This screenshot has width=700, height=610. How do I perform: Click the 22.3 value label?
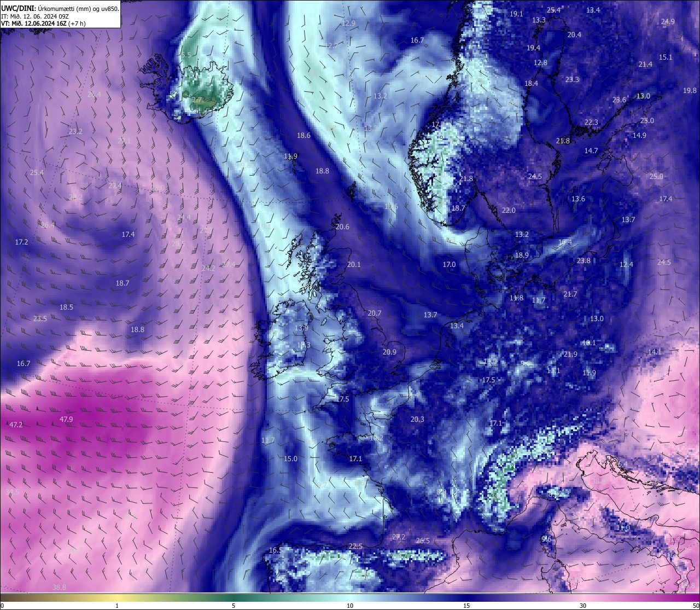[591, 123]
